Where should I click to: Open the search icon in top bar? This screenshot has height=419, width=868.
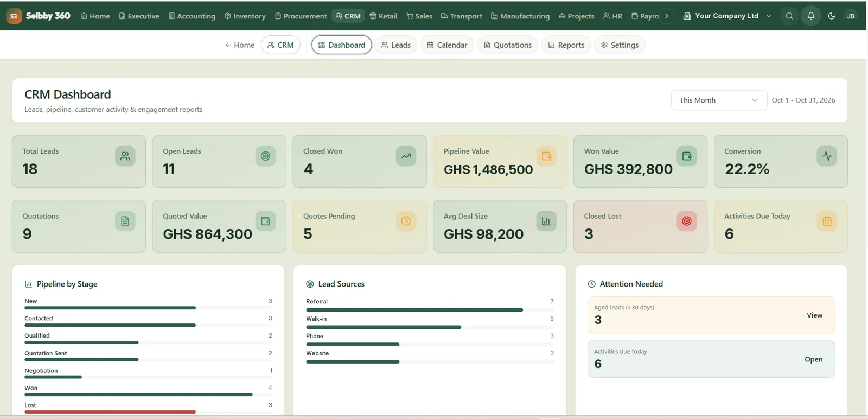[x=789, y=16]
